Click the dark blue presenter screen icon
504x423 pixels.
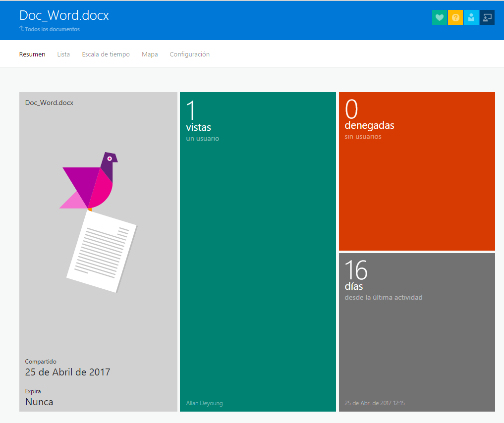point(487,17)
